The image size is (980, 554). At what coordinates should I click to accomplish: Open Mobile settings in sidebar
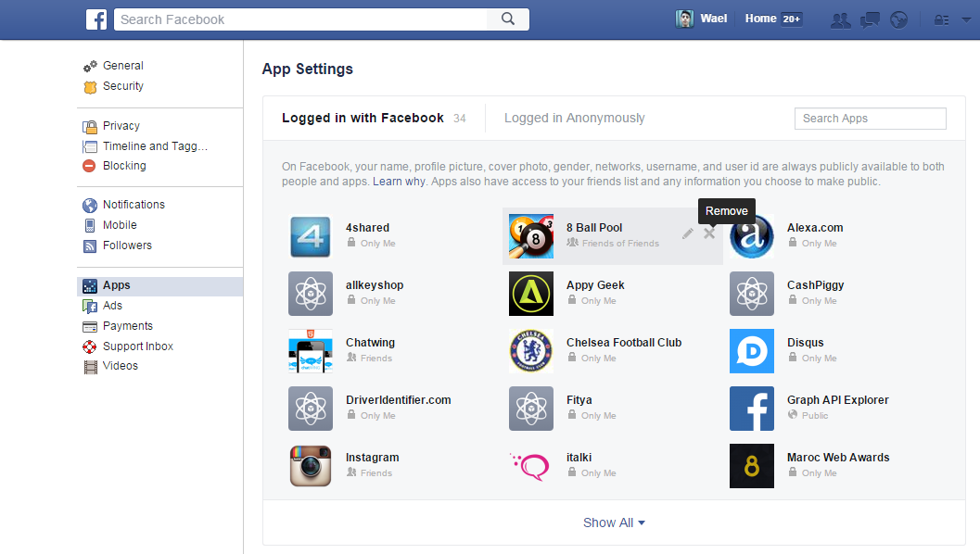120,225
